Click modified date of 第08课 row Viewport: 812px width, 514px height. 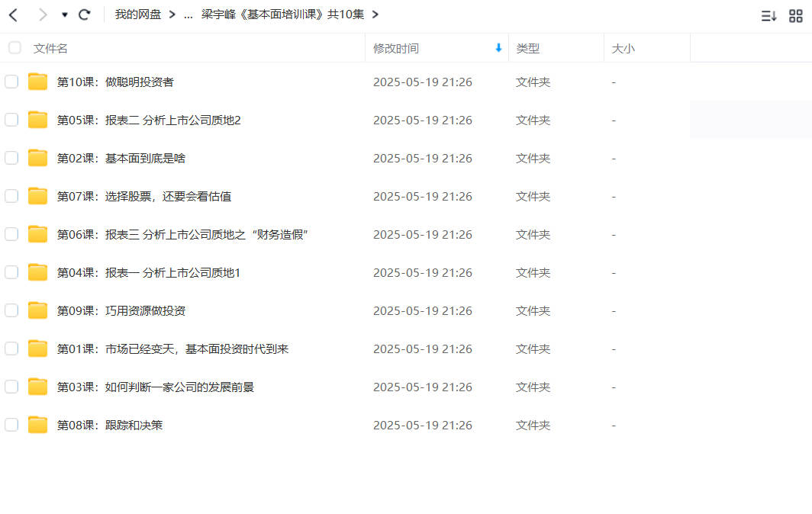[x=423, y=425]
